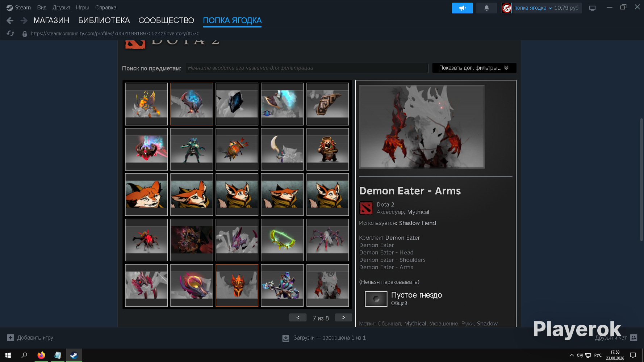The height and width of the screenshot is (362, 644).
Task: Select the red horned helmet with blue flame
Action: tap(146, 150)
